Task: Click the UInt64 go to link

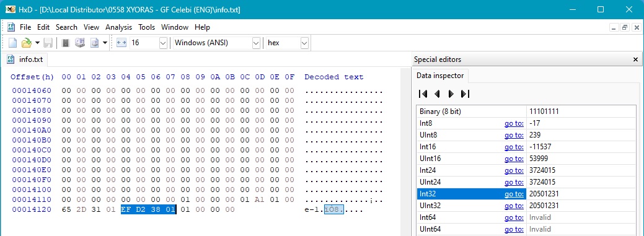Action: pos(514,229)
